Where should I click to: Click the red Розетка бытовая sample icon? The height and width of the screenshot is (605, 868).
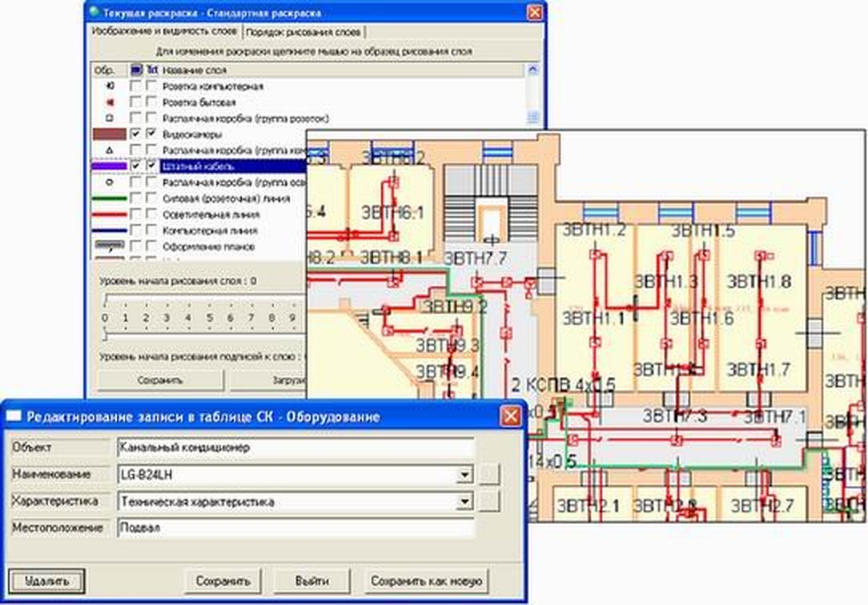110,102
